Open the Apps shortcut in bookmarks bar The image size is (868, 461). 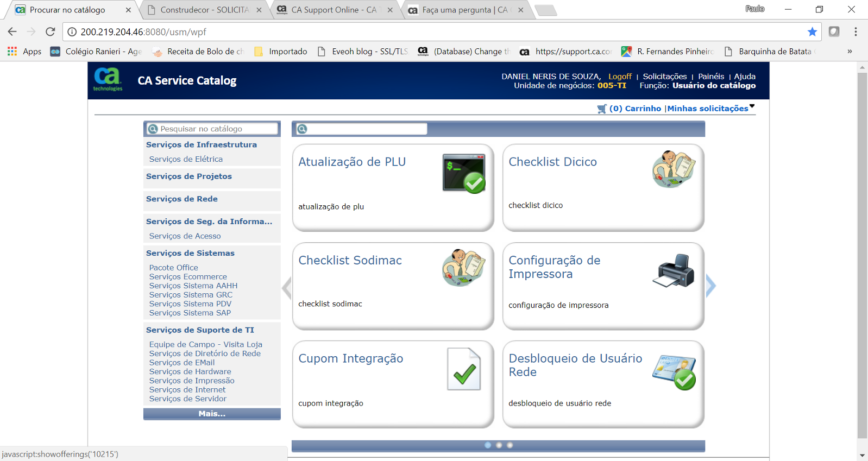[24, 52]
